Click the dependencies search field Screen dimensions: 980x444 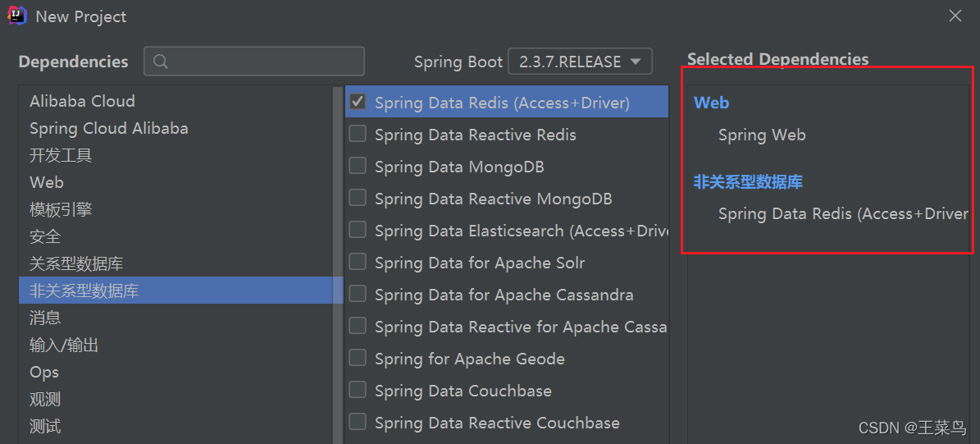tap(253, 62)
